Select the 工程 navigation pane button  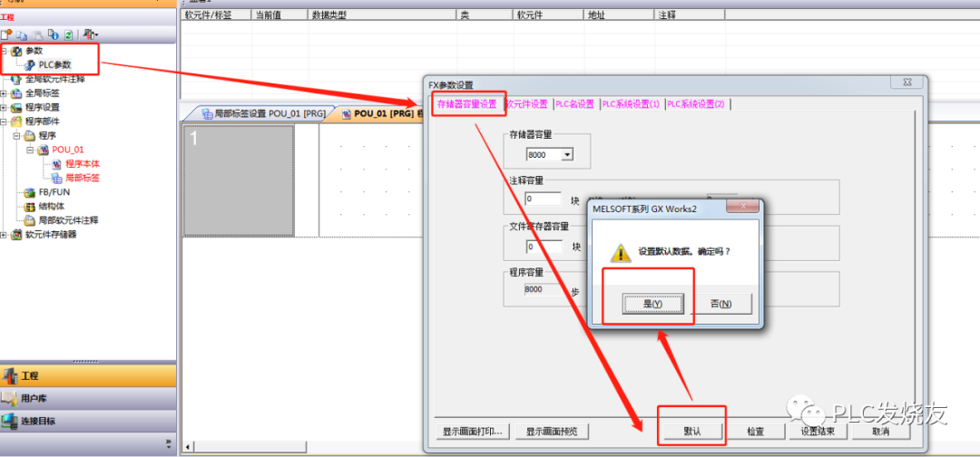[x=88, y=375]
